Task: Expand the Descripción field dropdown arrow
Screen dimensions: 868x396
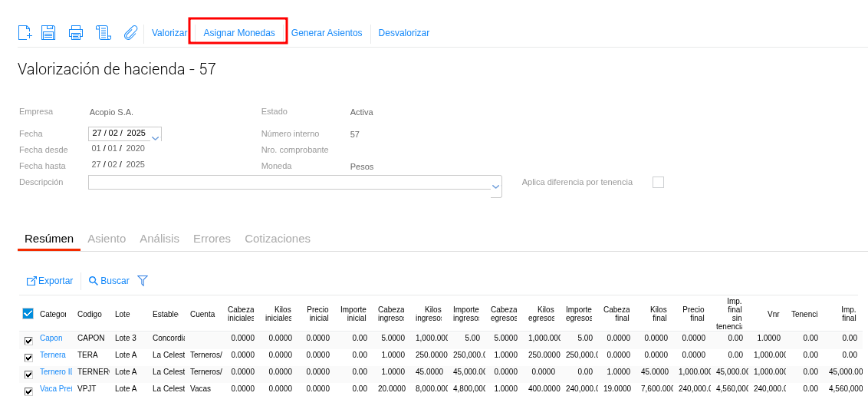Action: tap(496, 186)
